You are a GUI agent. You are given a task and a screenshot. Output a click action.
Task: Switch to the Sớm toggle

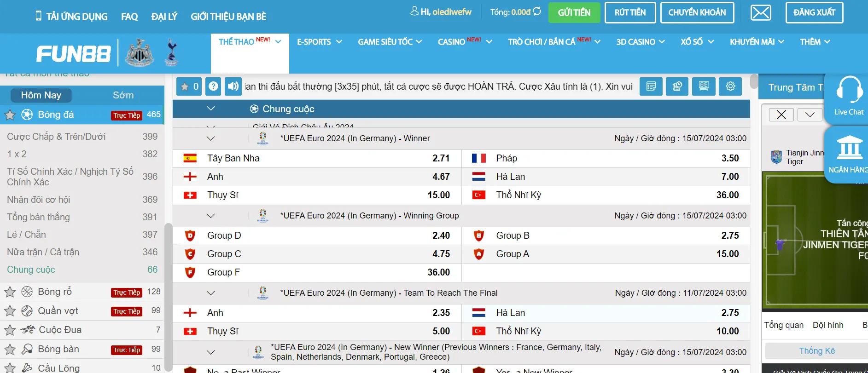123,95
